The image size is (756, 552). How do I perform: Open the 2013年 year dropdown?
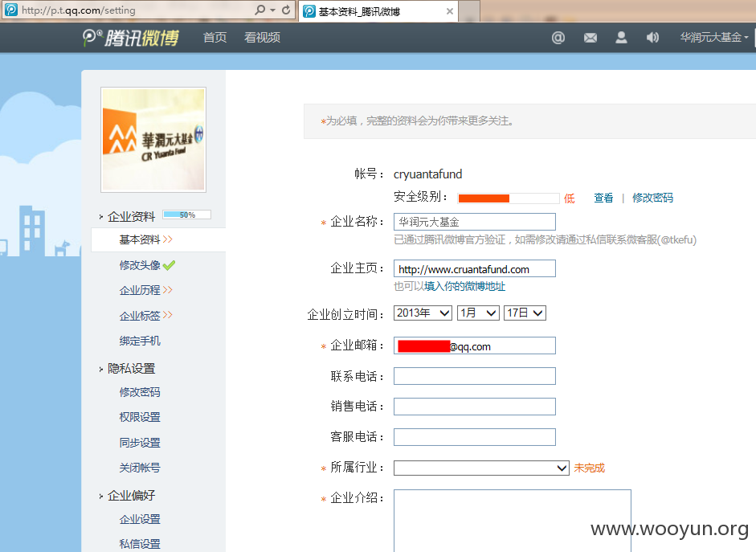(423, 313)
